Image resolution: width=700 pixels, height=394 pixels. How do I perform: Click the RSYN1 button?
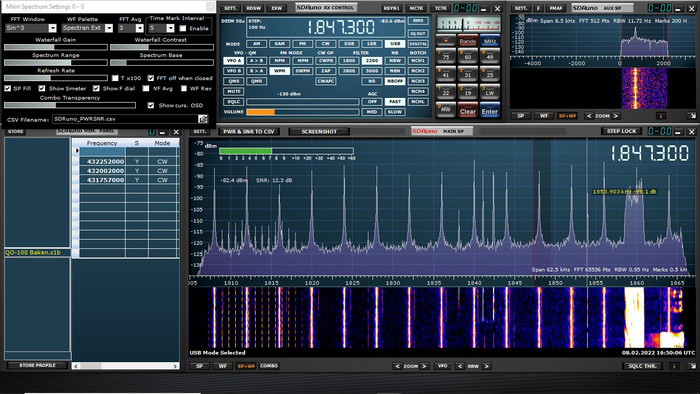coord(392,8)
